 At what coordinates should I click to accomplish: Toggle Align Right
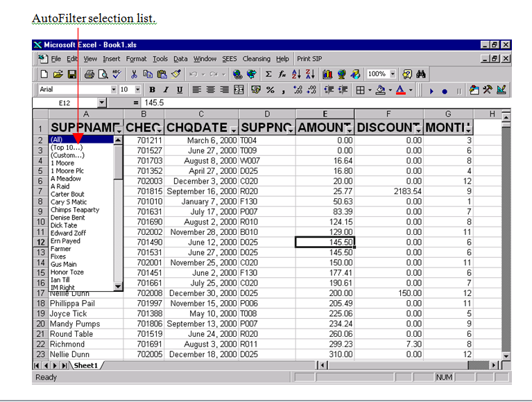click(x=224, y=90)
